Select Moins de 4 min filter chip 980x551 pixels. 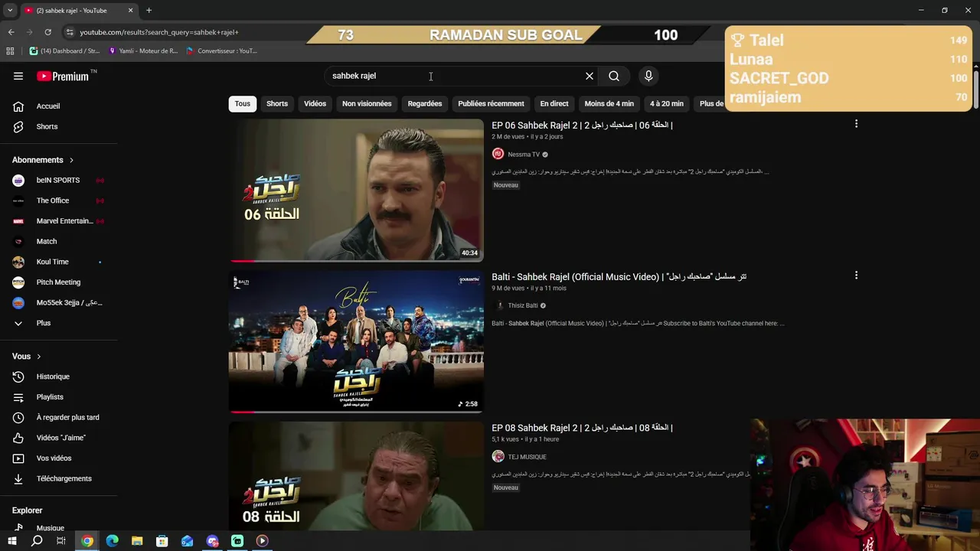pos(609,103)
